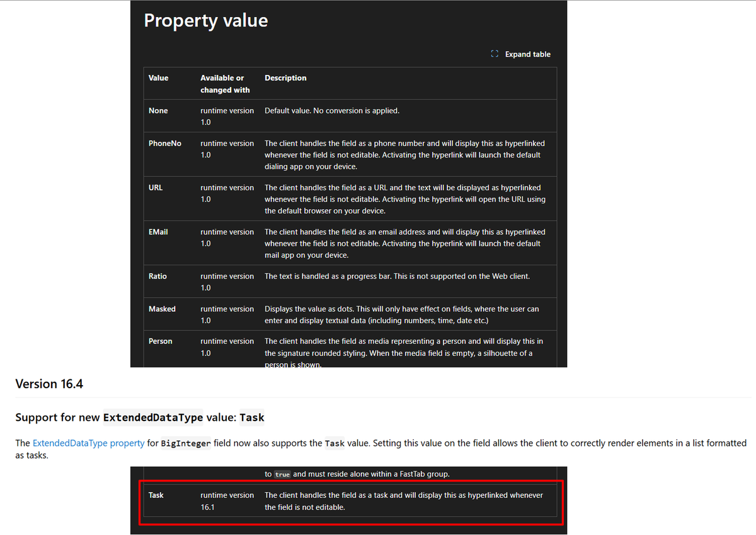Click the expand table icon
Screen dimensions: 756x535
(495, 54)
